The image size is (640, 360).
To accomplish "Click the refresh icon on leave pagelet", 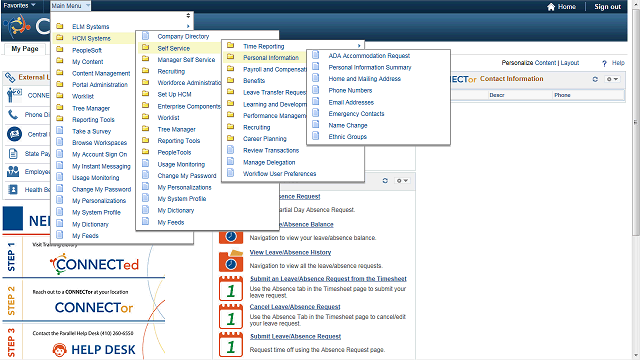I will point(385,180).
